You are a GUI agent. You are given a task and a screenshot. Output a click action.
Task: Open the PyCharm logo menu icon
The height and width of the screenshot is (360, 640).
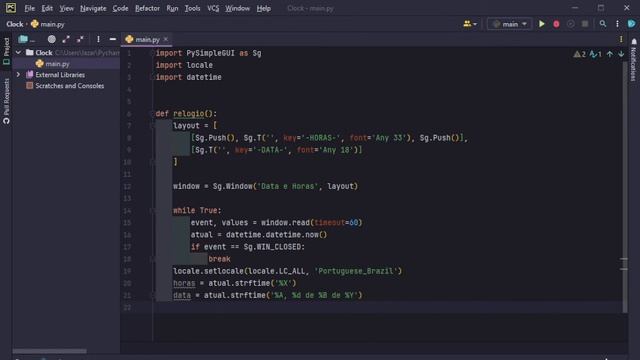[11, 8]
